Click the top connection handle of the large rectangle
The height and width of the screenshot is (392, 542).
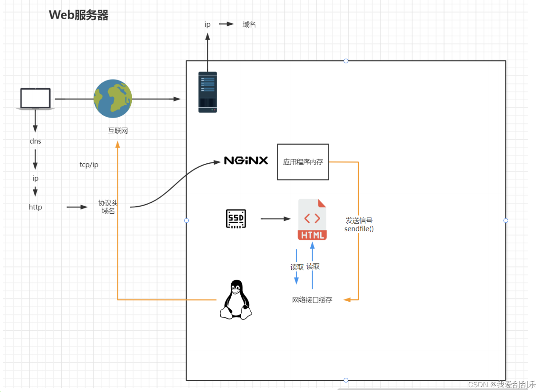(x=346, y=61)
